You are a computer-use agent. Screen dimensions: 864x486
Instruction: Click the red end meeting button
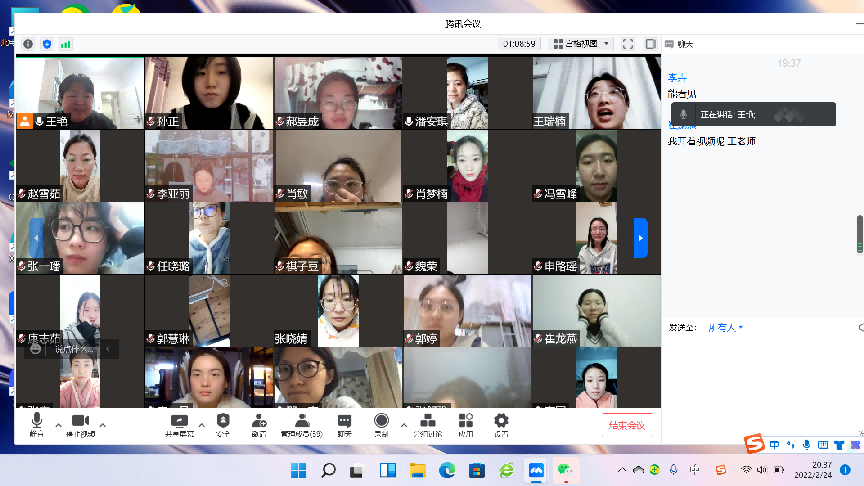click(626, 425)
